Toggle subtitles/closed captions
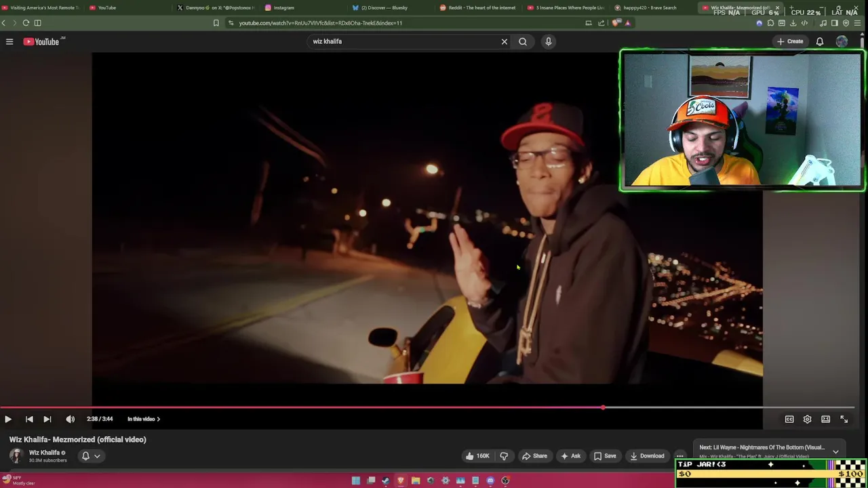The height and width of the screenshot is (488, 868). [789, 419]
